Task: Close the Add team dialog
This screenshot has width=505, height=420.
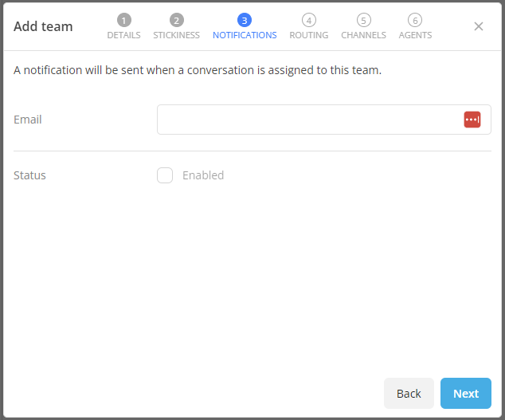Action: click(479, 26)
